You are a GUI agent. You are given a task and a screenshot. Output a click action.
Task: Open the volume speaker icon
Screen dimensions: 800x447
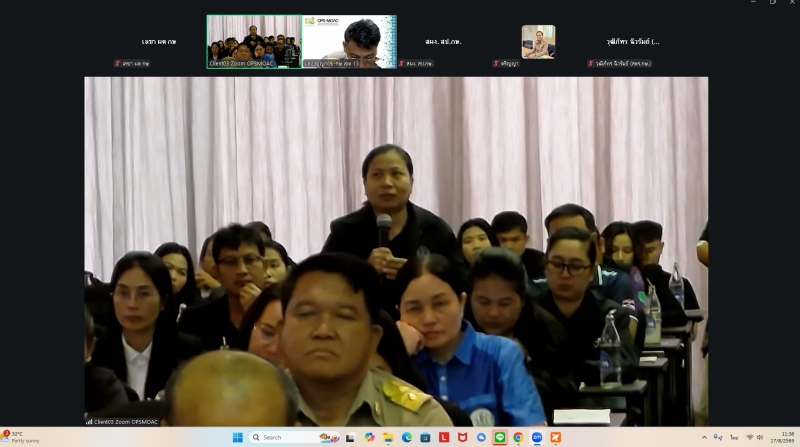(x=760, y=437)
